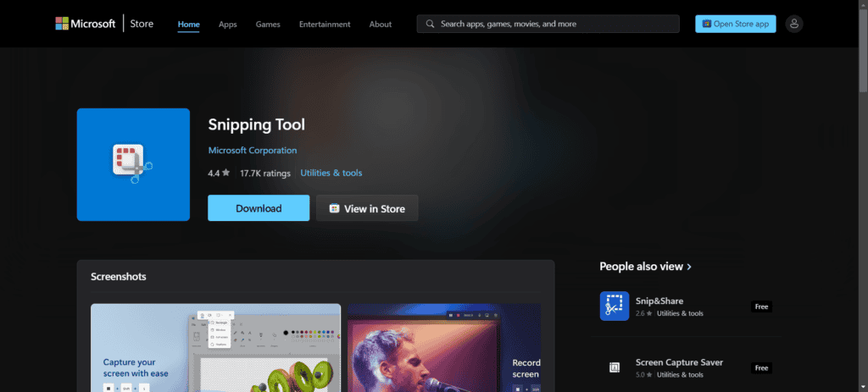
Task: Open the Games tab
Action: coord(268,25)
